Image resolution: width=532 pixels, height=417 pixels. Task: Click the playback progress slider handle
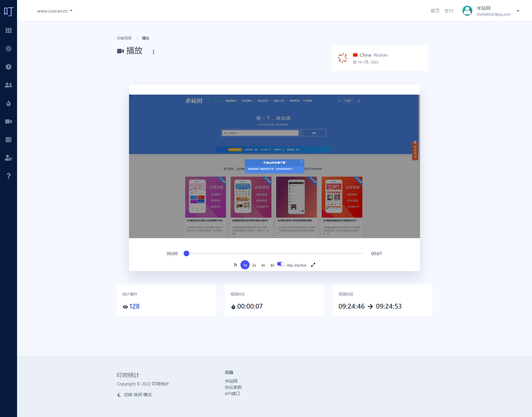(186, 253)
